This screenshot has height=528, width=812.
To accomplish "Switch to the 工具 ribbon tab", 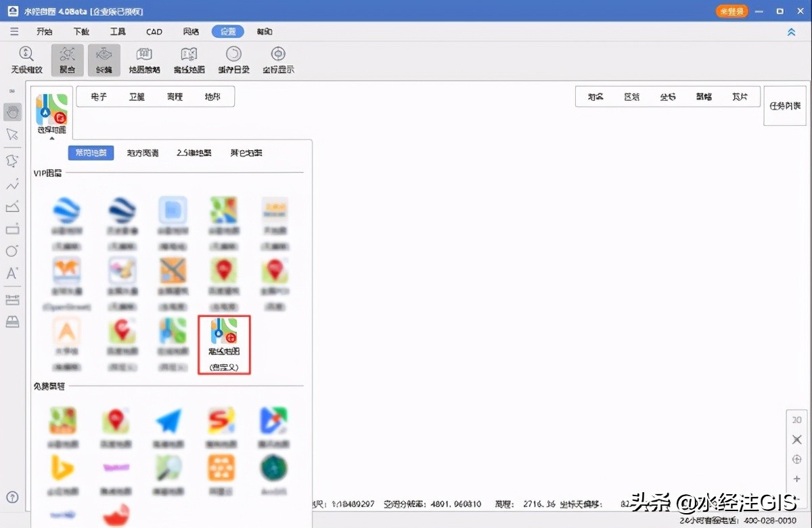I will click(x=118, y=32).
